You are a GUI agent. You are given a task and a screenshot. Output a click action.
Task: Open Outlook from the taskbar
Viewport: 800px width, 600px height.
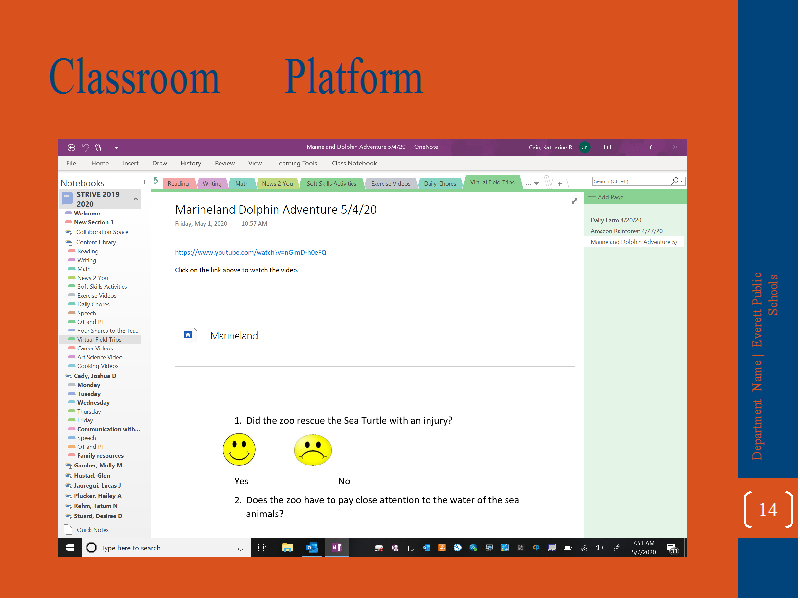312,548
